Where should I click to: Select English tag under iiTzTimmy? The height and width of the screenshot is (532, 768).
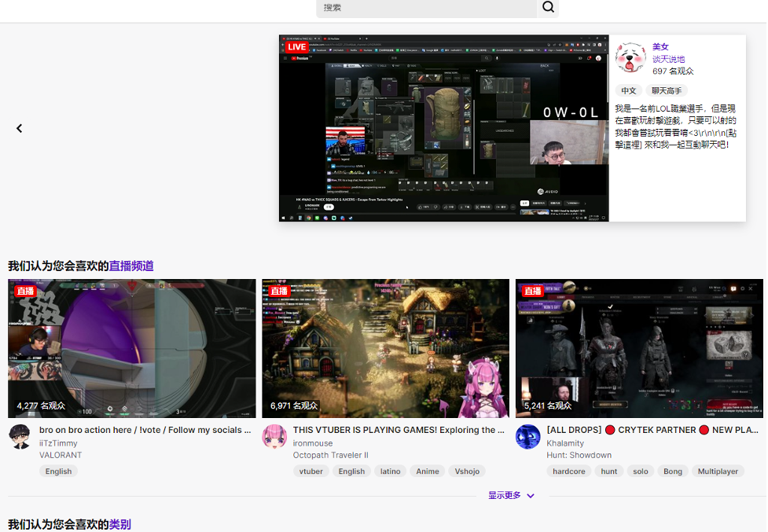tap(58, 471)
